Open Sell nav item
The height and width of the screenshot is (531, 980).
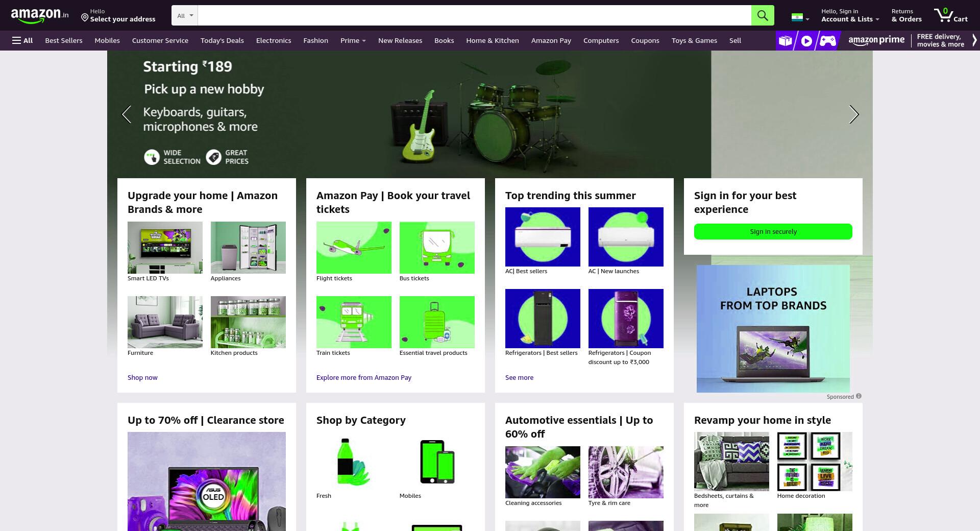pyautogui.click(x=735, y=40)
